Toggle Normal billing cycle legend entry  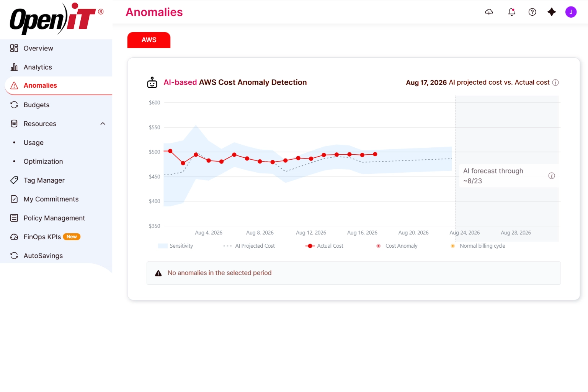coord(478,246)
